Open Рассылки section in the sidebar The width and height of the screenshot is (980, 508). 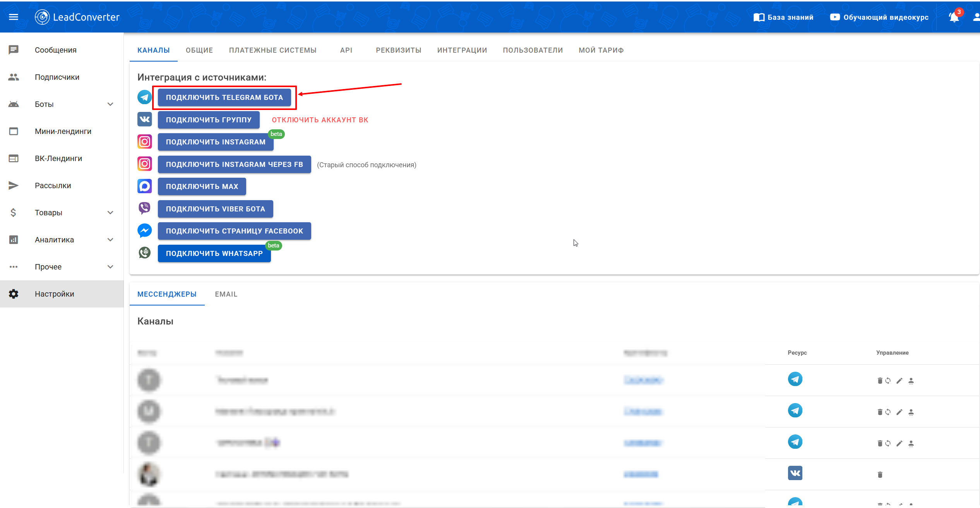click(x=53, y=185)
